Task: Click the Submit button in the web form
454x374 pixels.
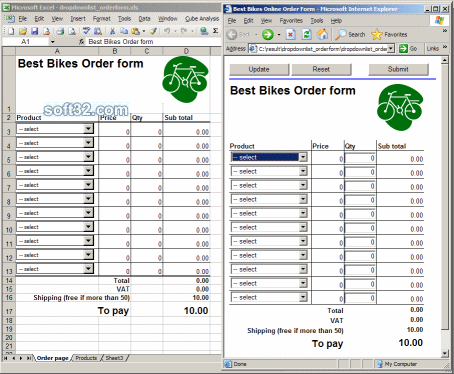Action: [x=398, y=69]
